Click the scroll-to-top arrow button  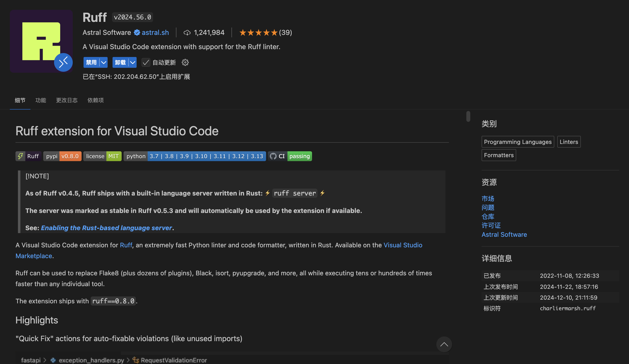444,345
